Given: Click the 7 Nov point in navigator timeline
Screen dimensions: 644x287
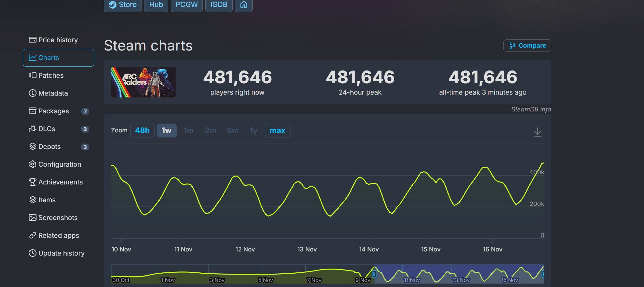Looking at the screenshot, I should coord(314,280).
